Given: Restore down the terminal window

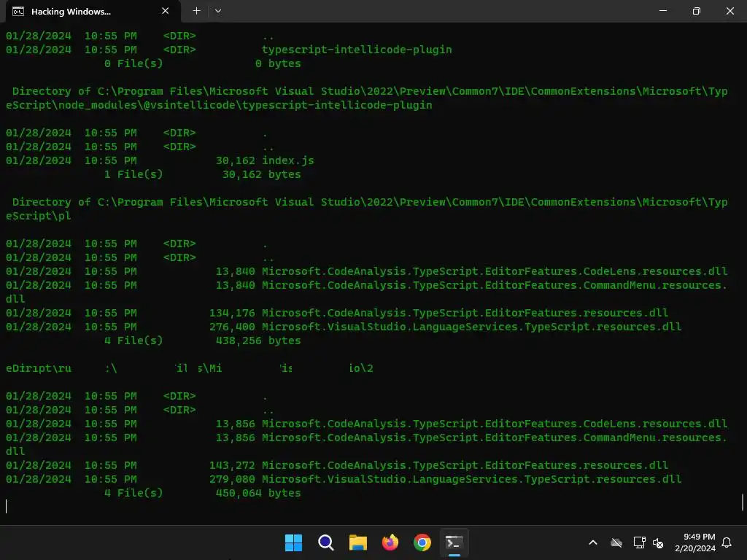Looking at the screenshot, I should click(x=696, y=11).
